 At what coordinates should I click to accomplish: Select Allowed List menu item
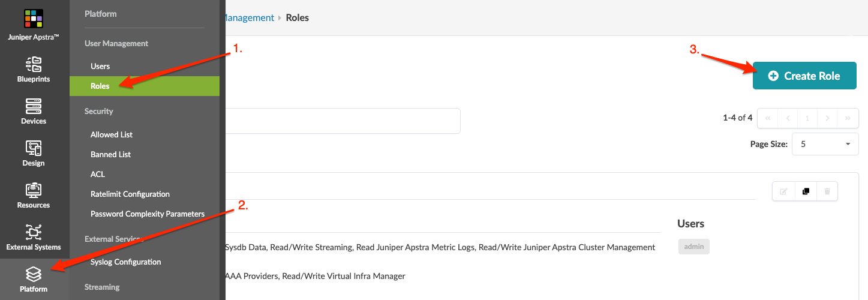112,134
